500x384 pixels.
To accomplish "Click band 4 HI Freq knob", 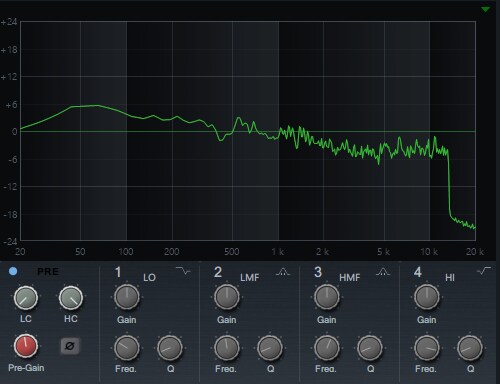I will (427, 348).
